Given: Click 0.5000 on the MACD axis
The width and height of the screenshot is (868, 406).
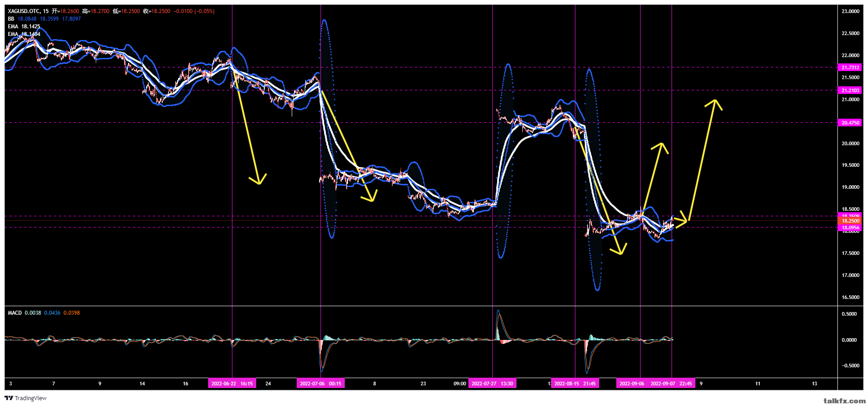Looking at the screenshot, I should (x=849, y=314).
